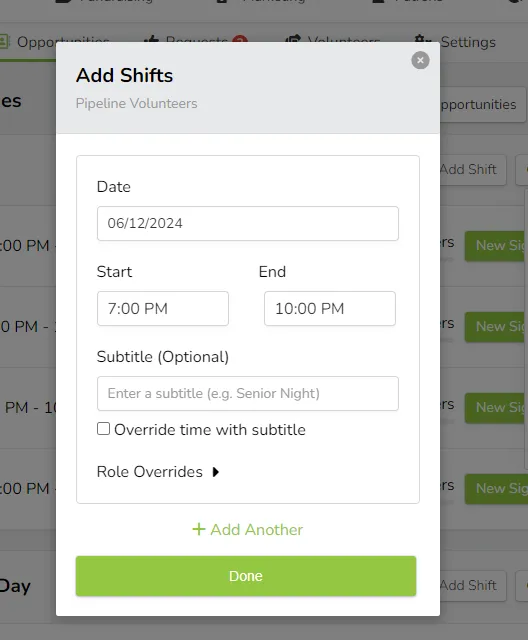
Task: Open the End time 10:00 PM picker
Action: coord(330,309)
